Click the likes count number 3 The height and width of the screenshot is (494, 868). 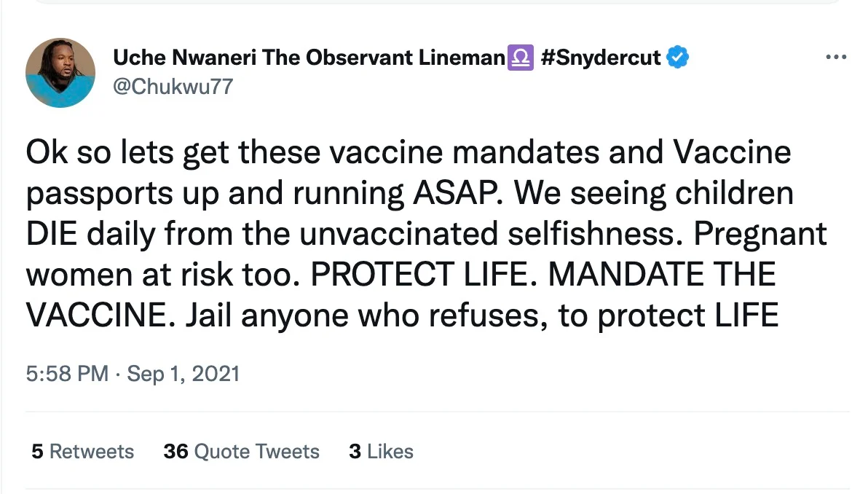[x=355, y=452]
